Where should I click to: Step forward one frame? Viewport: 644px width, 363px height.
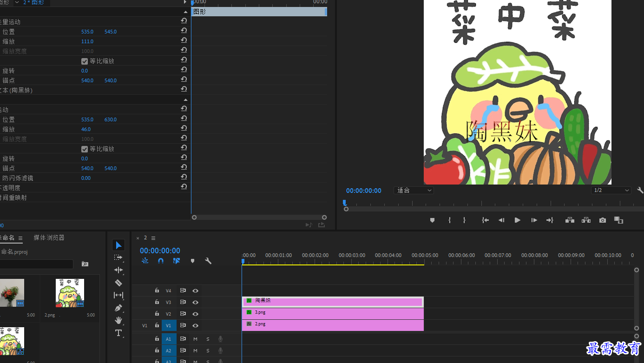pos(534,220)
